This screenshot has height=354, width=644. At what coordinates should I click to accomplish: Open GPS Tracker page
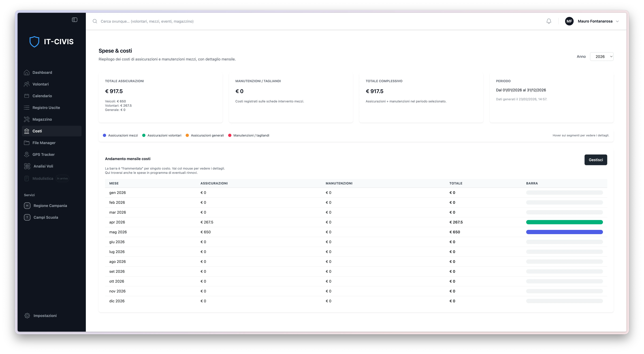click(52, 155)
